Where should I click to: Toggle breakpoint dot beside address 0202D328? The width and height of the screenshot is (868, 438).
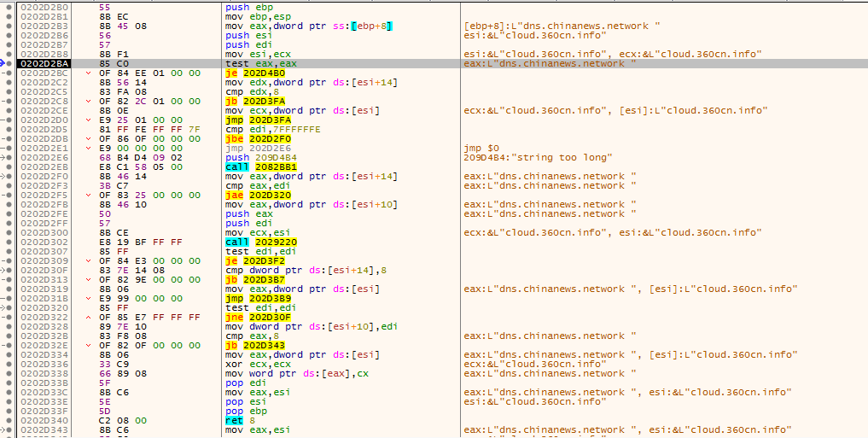(x=9, y=327)
